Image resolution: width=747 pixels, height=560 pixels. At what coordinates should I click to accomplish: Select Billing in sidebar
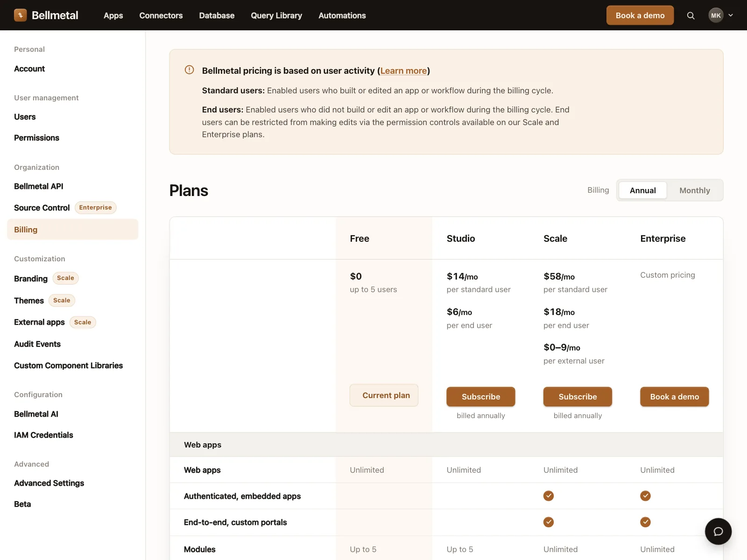coord(73,230)
